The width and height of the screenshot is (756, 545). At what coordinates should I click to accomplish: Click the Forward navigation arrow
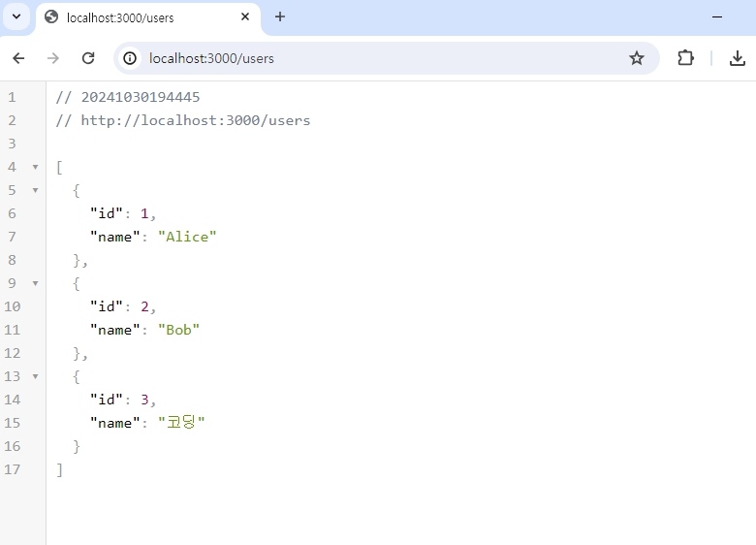(53, 58)
